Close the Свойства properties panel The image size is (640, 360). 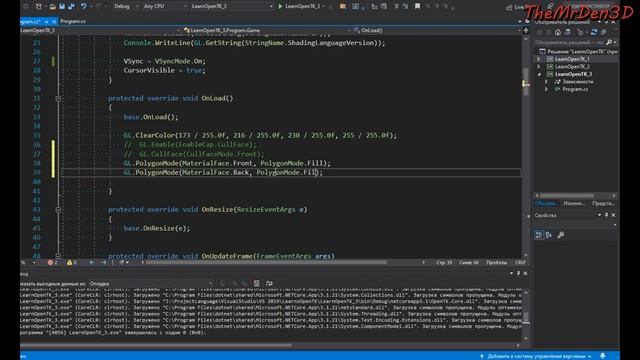(613, 215)
